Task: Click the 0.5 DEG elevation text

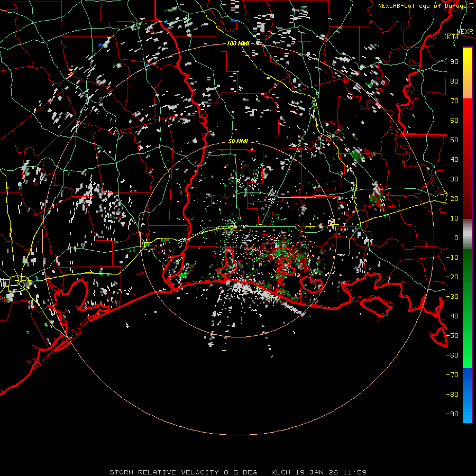Action: coord(240,472)
